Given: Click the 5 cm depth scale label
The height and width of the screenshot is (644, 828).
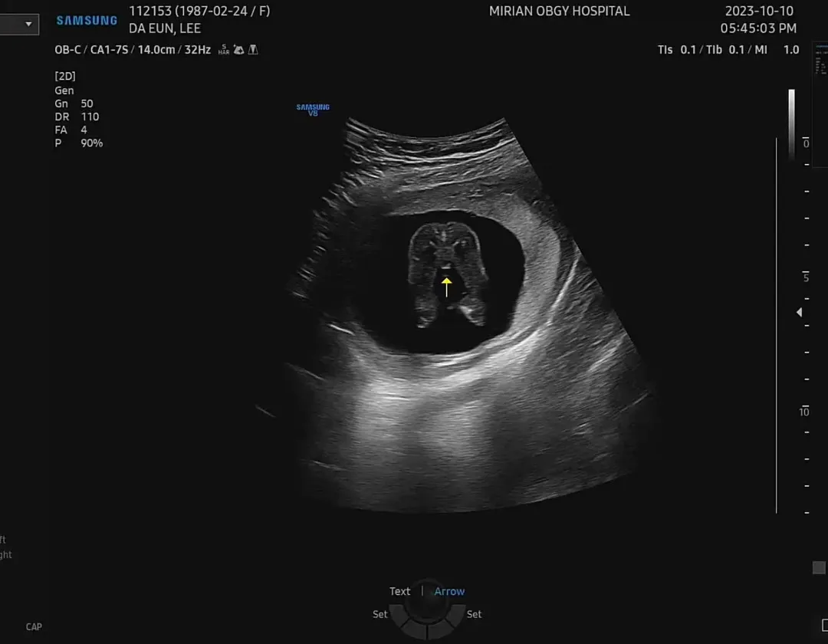Looking at the screenshot, I should pos(806,277).
